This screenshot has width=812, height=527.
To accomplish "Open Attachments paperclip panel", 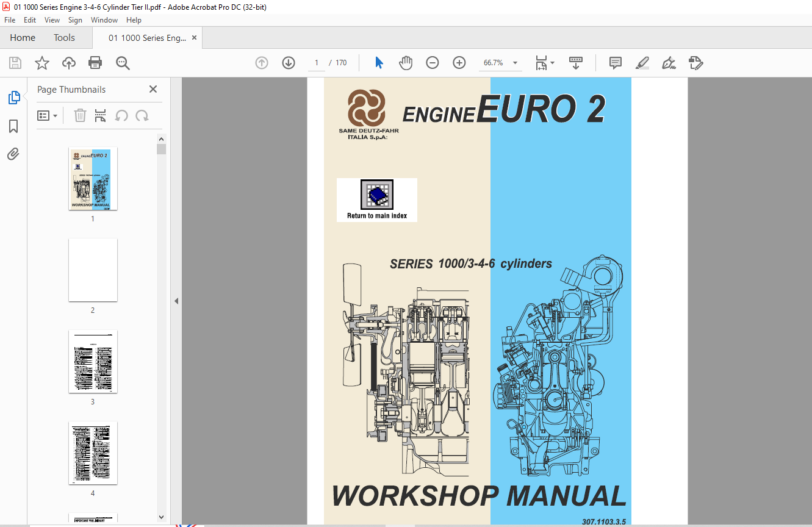I will coord(13,154).
